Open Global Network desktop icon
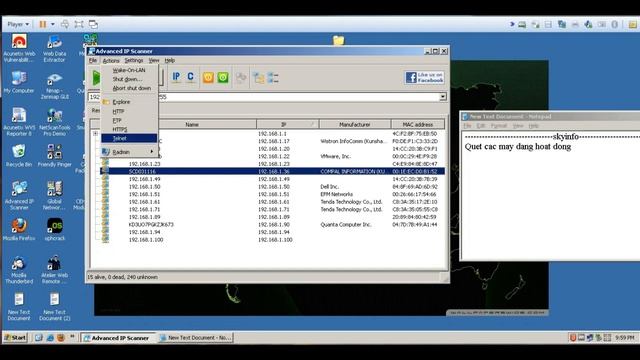 point(54,196)
